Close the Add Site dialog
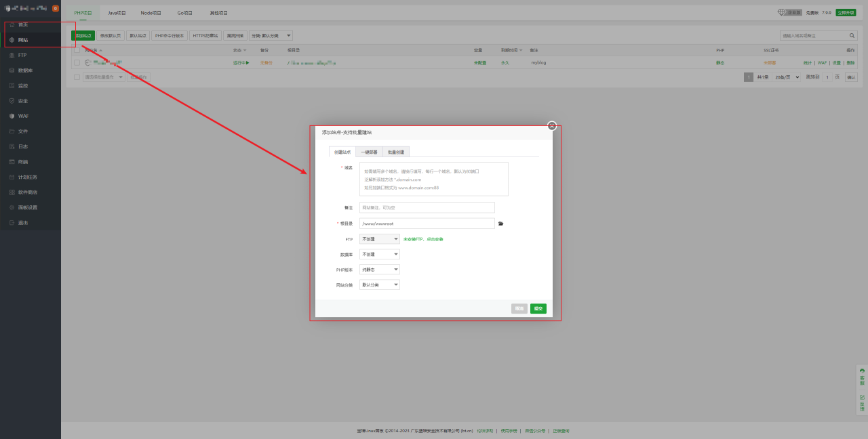The height and width of the screenshot is (439, 868). (552, 126)
